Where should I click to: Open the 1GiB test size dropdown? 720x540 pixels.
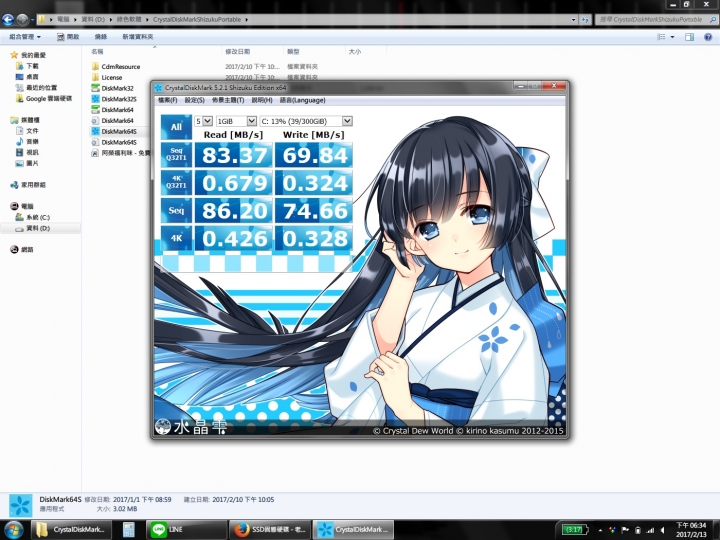(x=236, y=121)
